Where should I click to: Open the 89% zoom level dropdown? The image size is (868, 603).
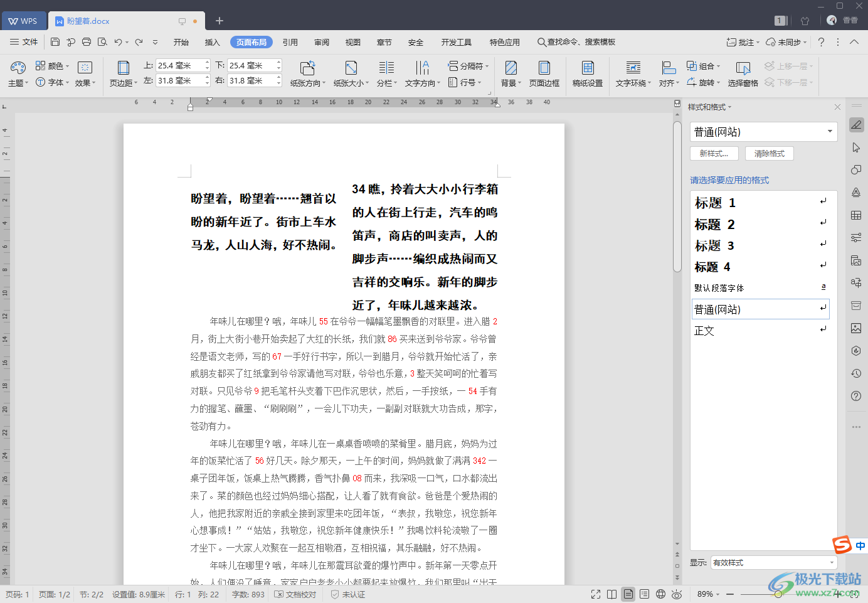click(x=709, y=594)
